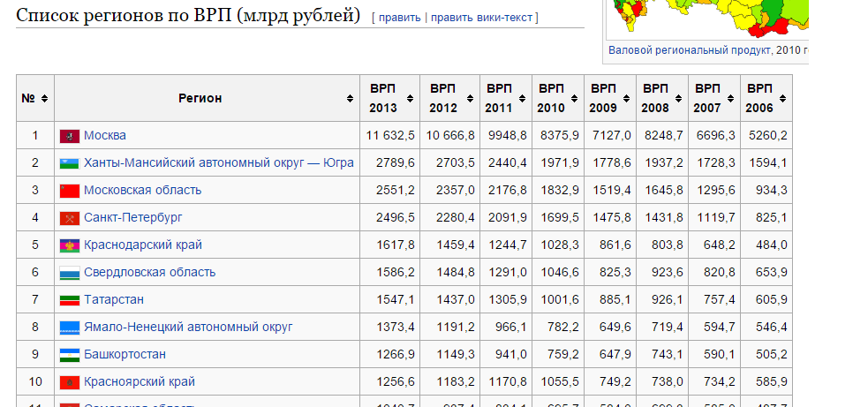868x407 pixels.
Task: Open the Санкт-Петербург link
Action: [132, 217]
